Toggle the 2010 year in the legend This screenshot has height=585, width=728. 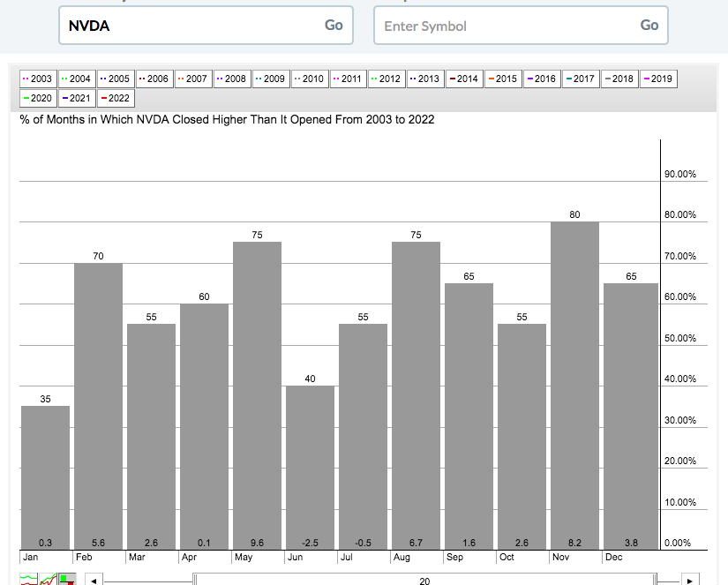[310, 79]
